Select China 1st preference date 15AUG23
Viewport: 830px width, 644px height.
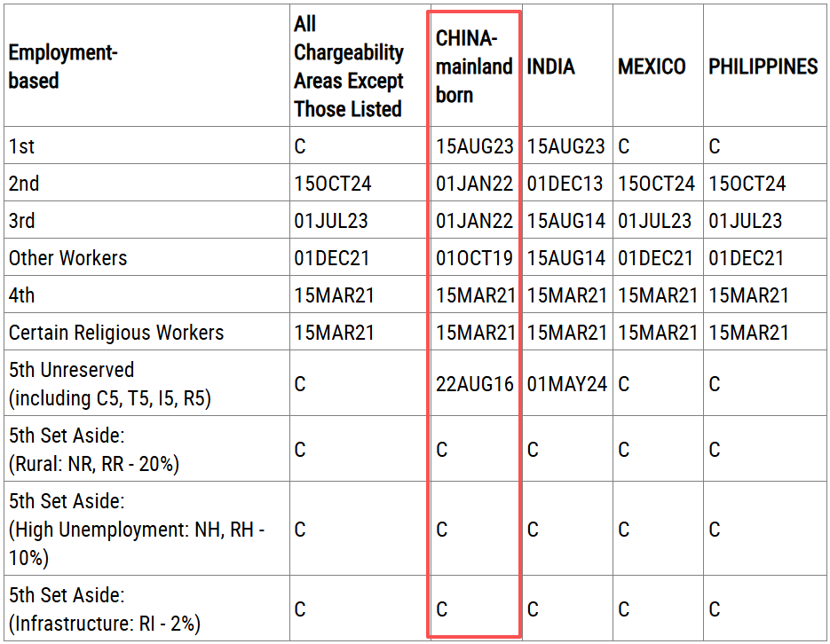[x=474, y=146]
